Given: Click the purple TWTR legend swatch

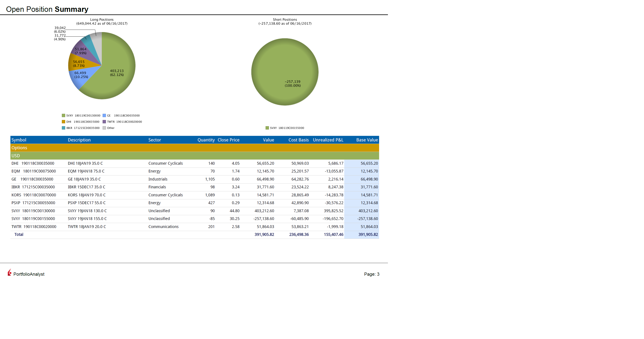Looking at the screenshot, I should 104,122.
